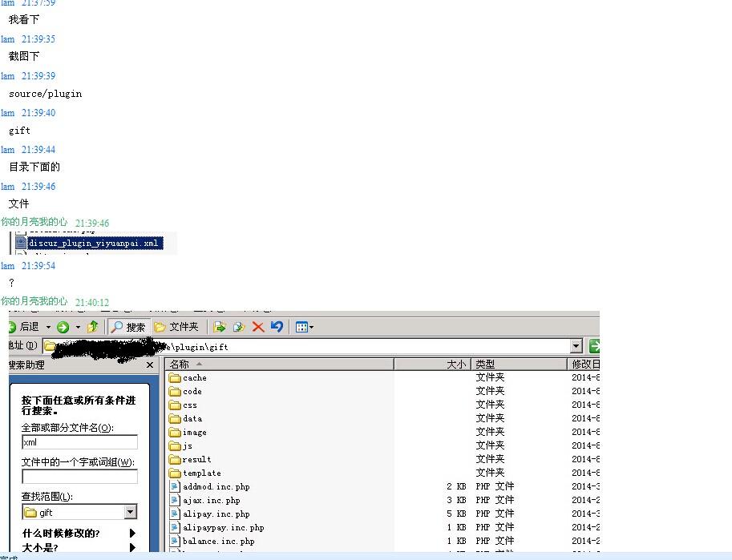The height and width of the screenshot is (560, 732).
Task: Sort by the 类型 column header
Action: point(519,364)
